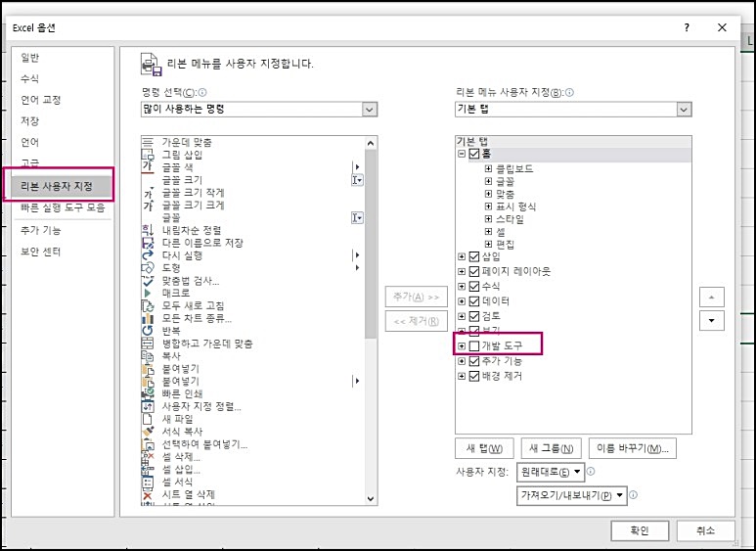Viewport: 756px width, 551px height.
Task: Expand the 개발 도구 tree node
Action: (462, 345)
